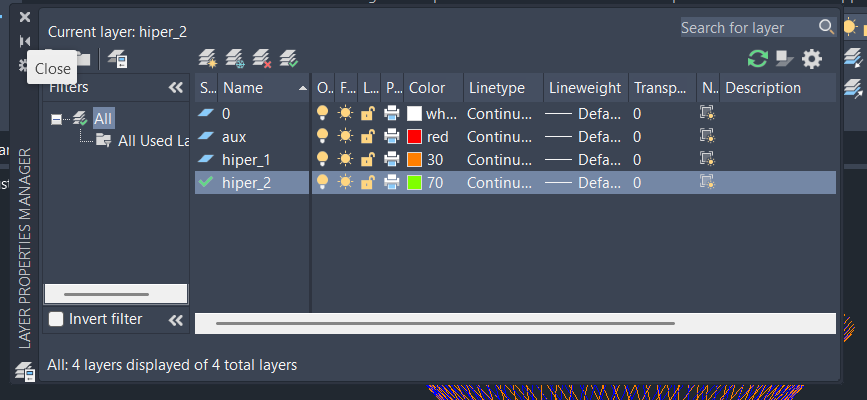Toggle plot icon for hiper_2 layer
Viewport: 867px width, 400px height.
[x=391, y=182]
